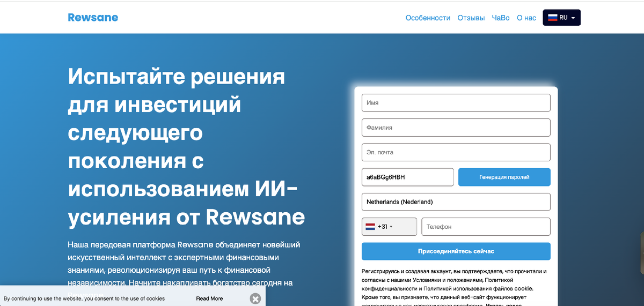Go to the Отзывы section
Screen dimensions: 644x306
(471, 18)
